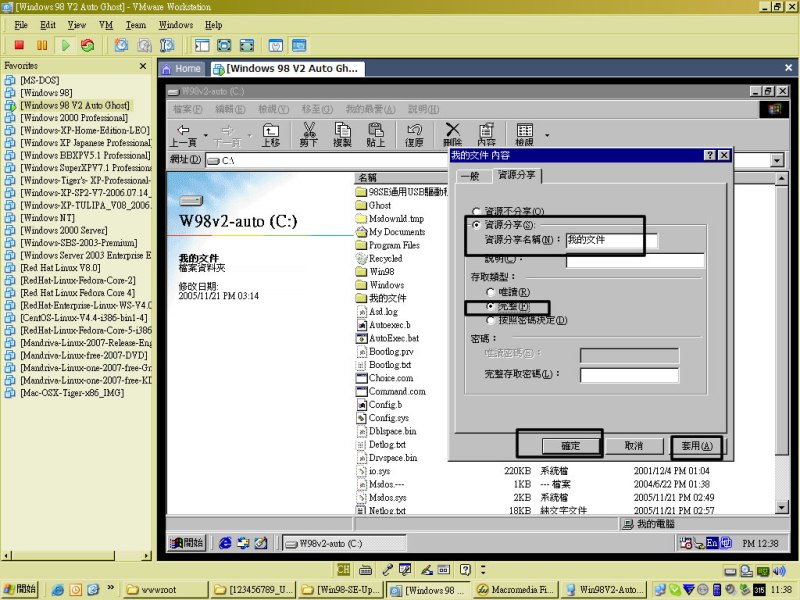The height and width of the screenshot is (600, 800).
Task: Select [Red Hat Linux V8.0] in Favorites
Action: pos(60,268)
